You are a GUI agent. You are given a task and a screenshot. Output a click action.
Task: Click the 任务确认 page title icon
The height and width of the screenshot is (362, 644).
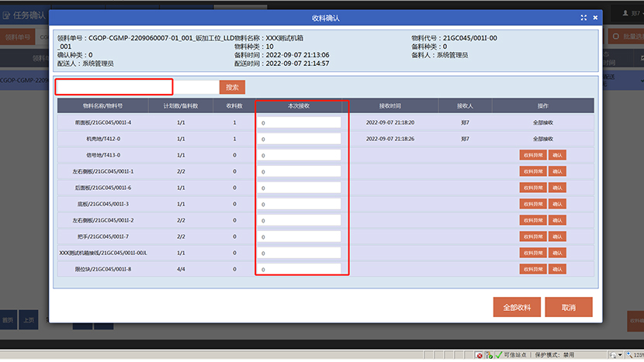tap(6, 14)
